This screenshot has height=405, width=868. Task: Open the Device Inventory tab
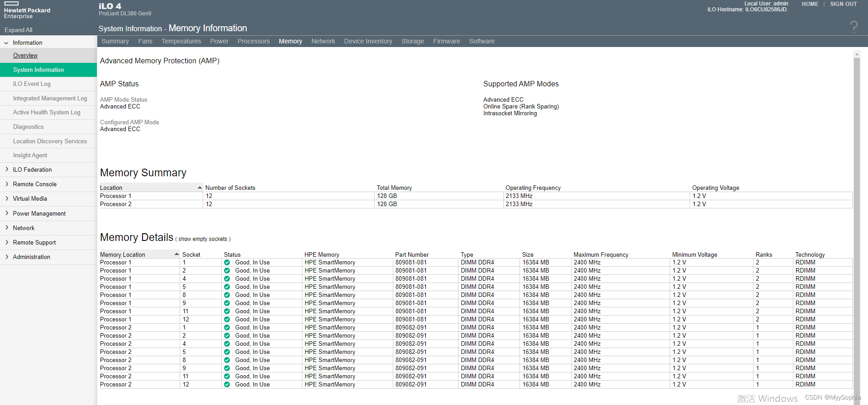[x=368, y=41]
